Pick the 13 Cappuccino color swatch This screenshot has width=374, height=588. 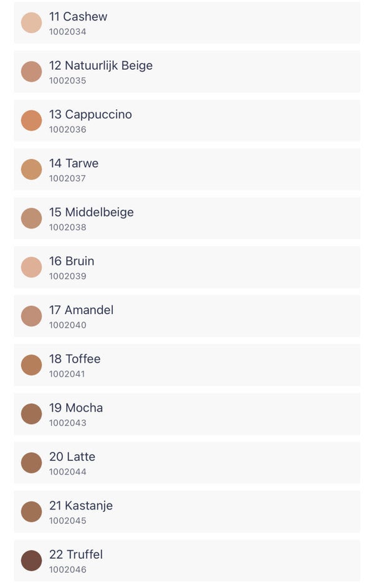point(31,120)
